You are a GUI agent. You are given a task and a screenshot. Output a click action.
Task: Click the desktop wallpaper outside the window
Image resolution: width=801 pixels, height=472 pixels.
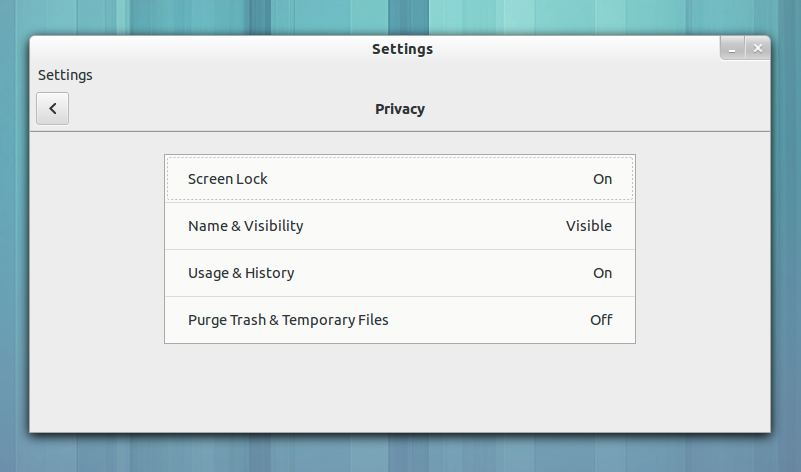[400, 455]
